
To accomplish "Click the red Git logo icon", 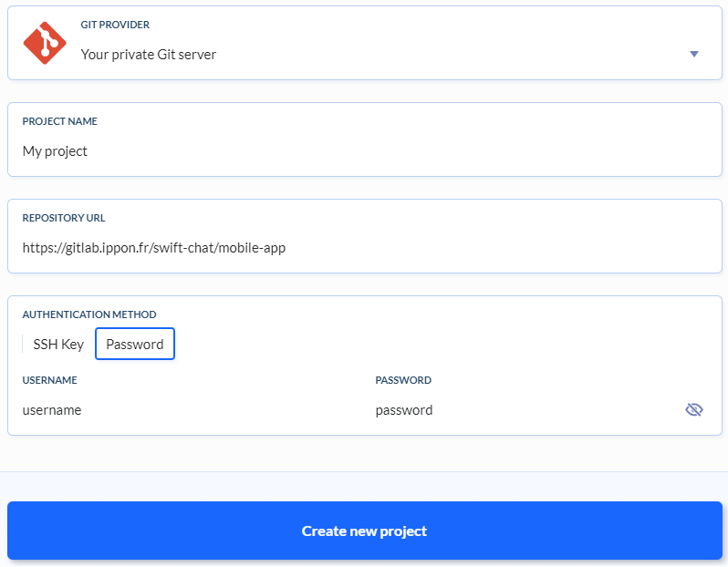I will 45,42.
